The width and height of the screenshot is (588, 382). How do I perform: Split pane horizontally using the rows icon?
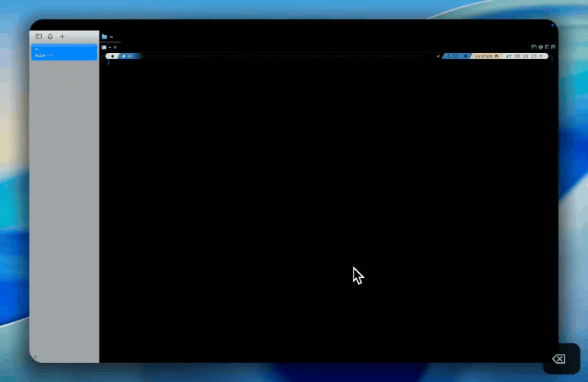point(553,47)
